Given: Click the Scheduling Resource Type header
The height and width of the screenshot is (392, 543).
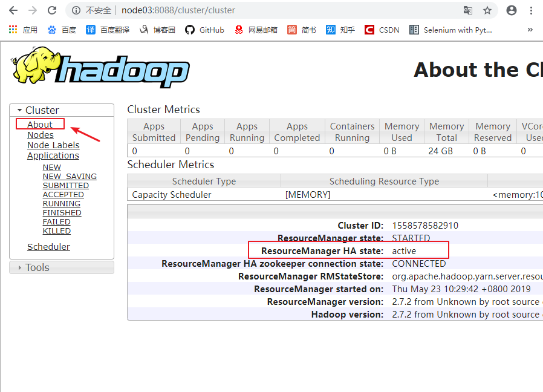Looking at the screenshot, I should coord(384,181).
